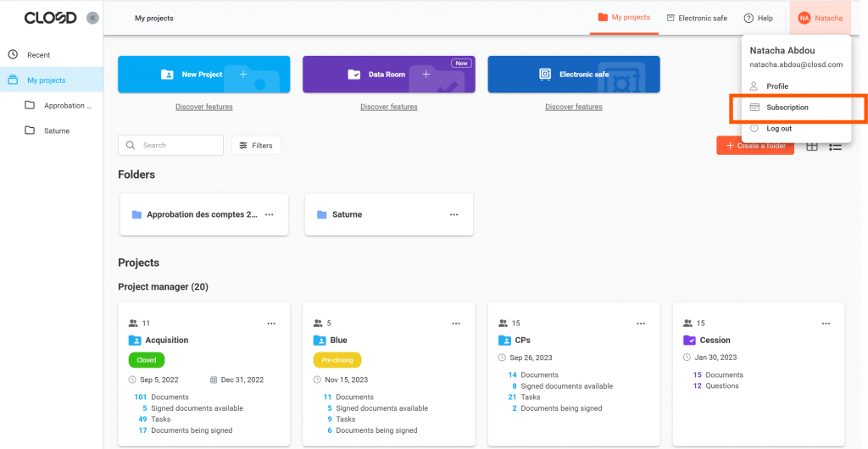The width and height of the screenshot is (868, 449).
Task: Open the Filters options
Action: pos(256,146)
